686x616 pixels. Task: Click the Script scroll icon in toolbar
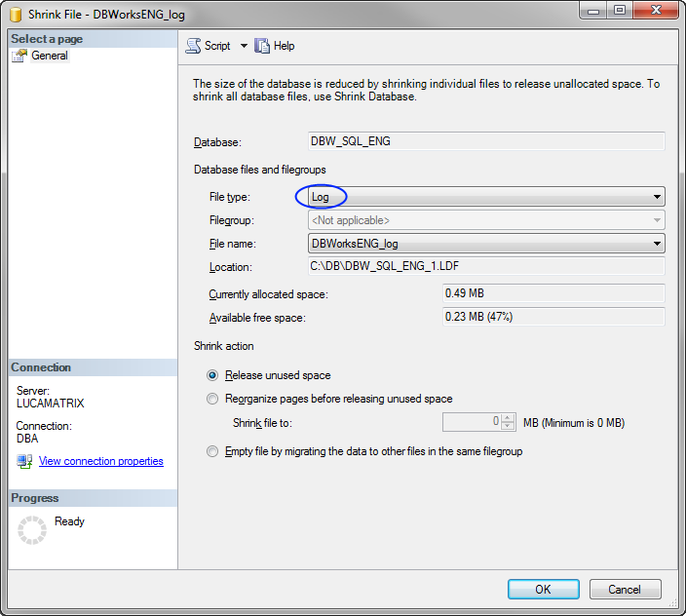[193, 46]
